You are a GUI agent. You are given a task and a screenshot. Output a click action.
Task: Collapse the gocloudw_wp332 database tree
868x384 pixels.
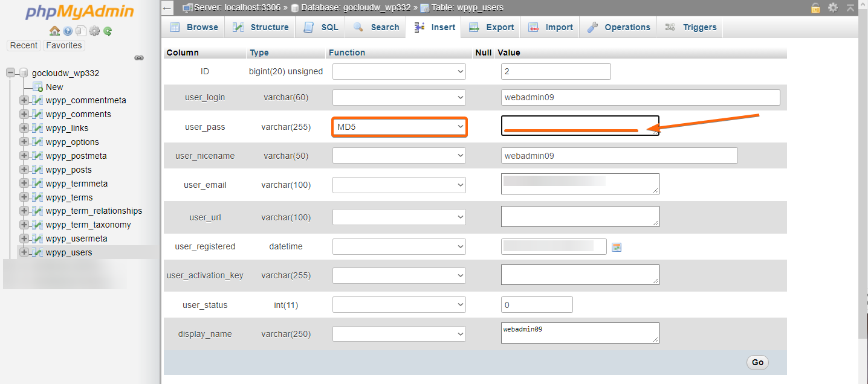[11, 73]
